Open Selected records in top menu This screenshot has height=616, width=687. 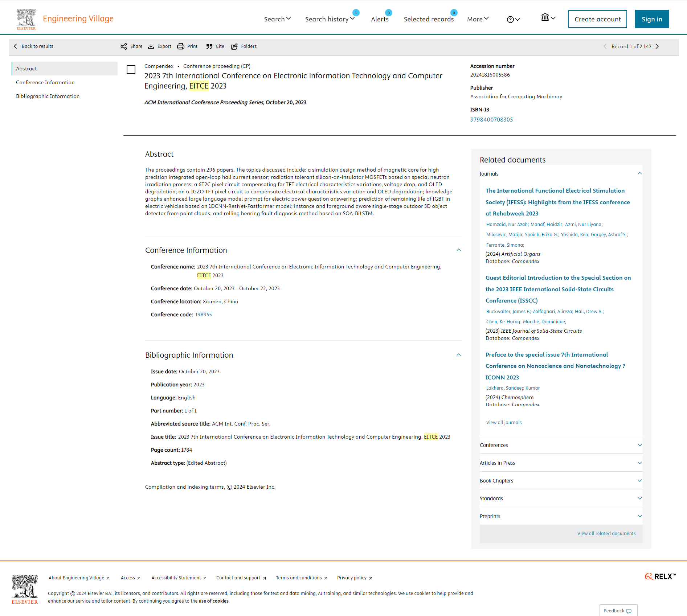429,19
